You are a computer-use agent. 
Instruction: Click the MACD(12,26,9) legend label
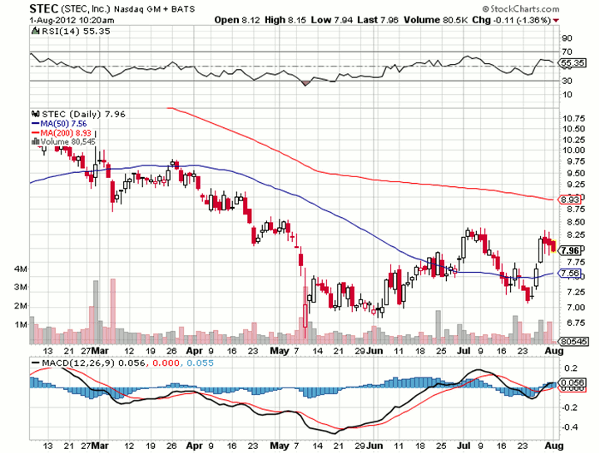tap(78, 363)
